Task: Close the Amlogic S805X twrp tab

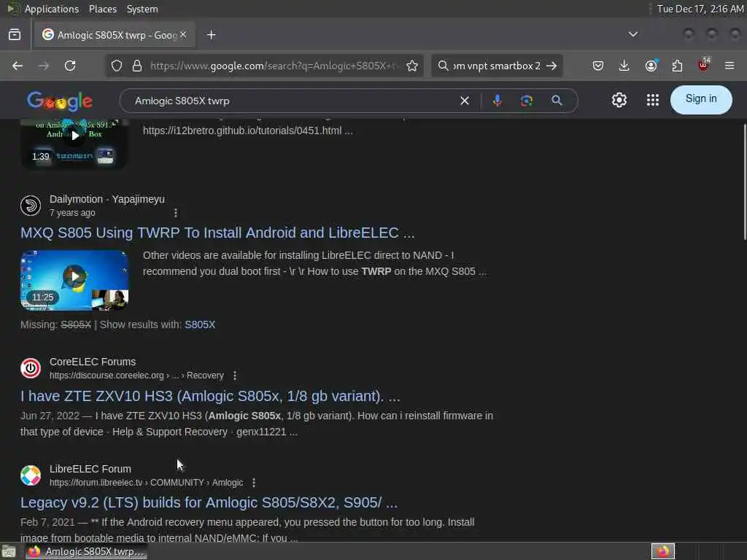Action: coord(183,35)
